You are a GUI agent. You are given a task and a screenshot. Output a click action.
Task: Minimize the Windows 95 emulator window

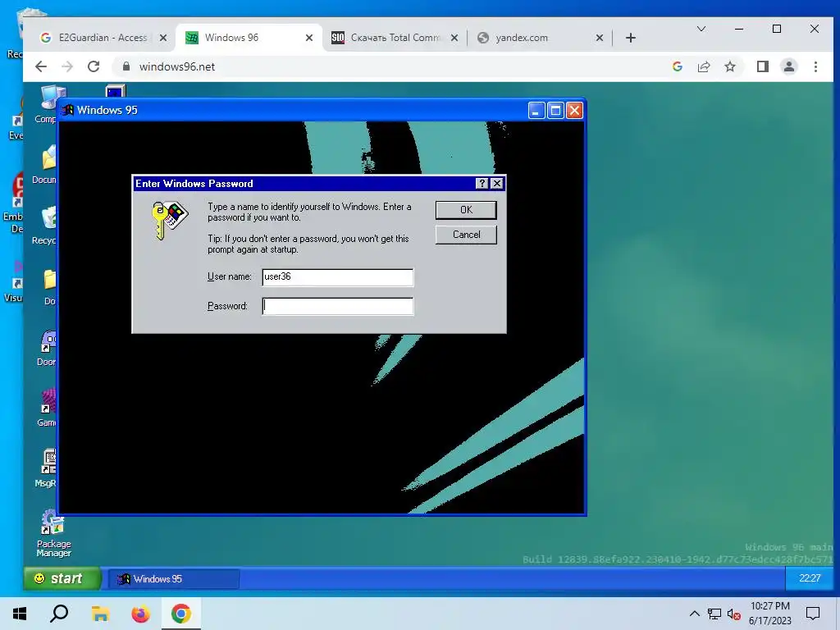(x=536, y=111)
